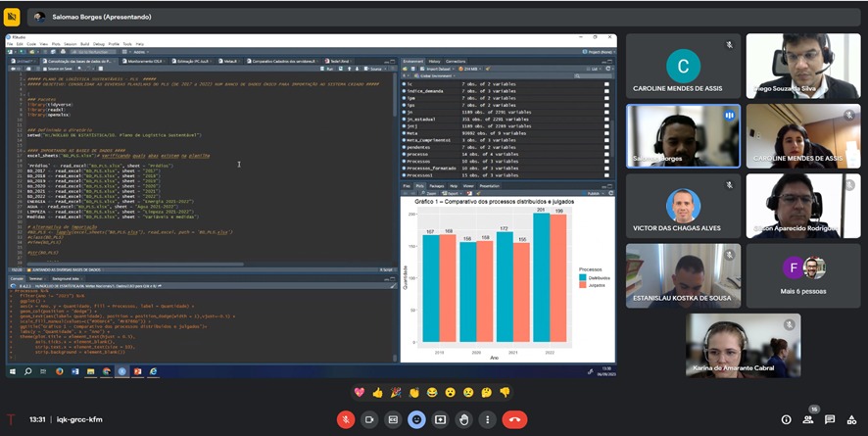Open the Source button dropdown in editor
Viewport: 868px width, 436px height.
(x=377, y=69)
